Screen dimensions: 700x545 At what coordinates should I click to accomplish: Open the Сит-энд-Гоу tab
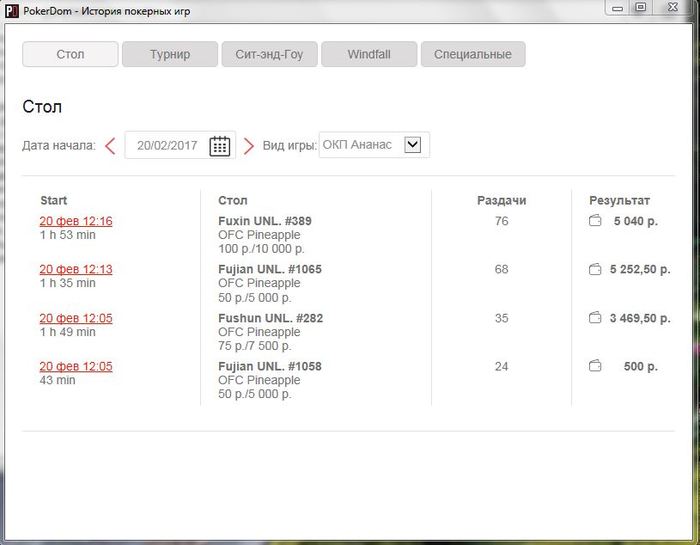tap(270, 54)
